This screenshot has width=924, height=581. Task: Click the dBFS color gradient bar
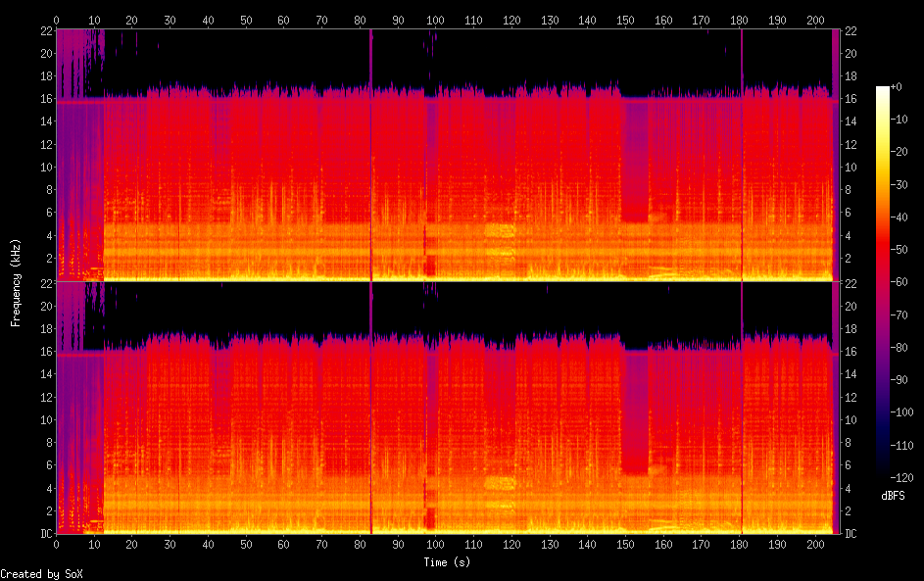(x=882, y=281)
